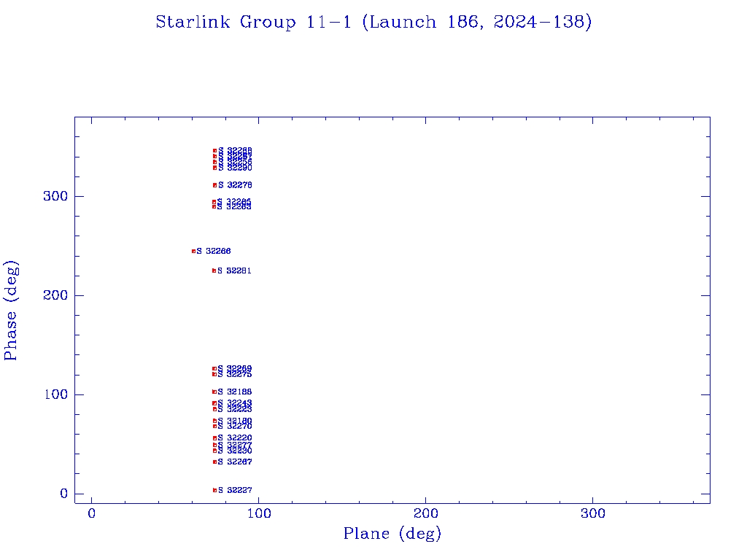Click the Plane (deg) x-axis label
This screenshot has width=747, height=560.
(x=392, y=533)
